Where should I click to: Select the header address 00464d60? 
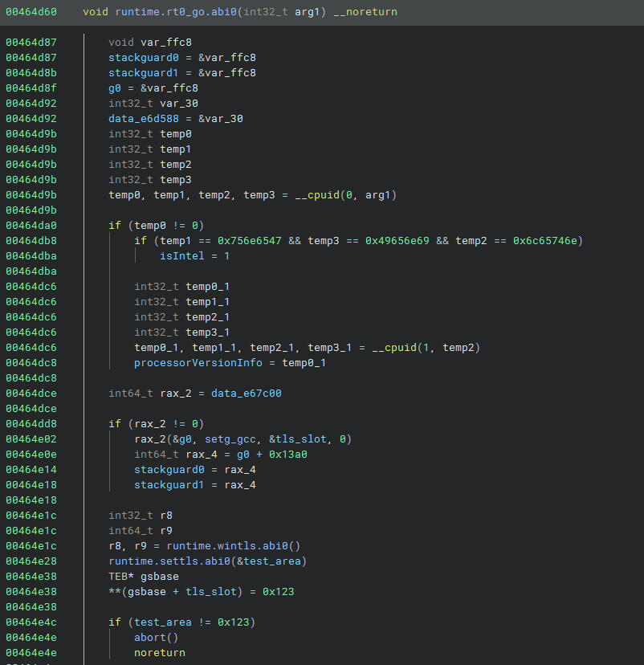coord(31,12)
